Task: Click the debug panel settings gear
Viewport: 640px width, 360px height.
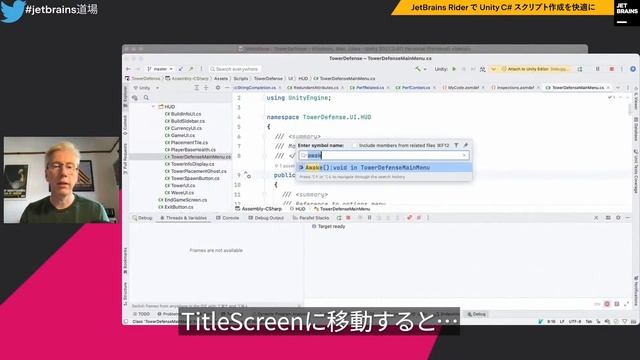Action: [618, 218]
